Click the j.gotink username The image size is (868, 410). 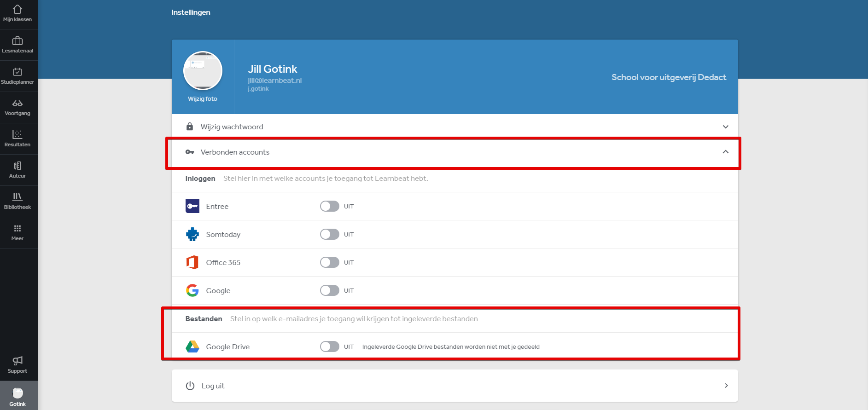tap(258, 89)
